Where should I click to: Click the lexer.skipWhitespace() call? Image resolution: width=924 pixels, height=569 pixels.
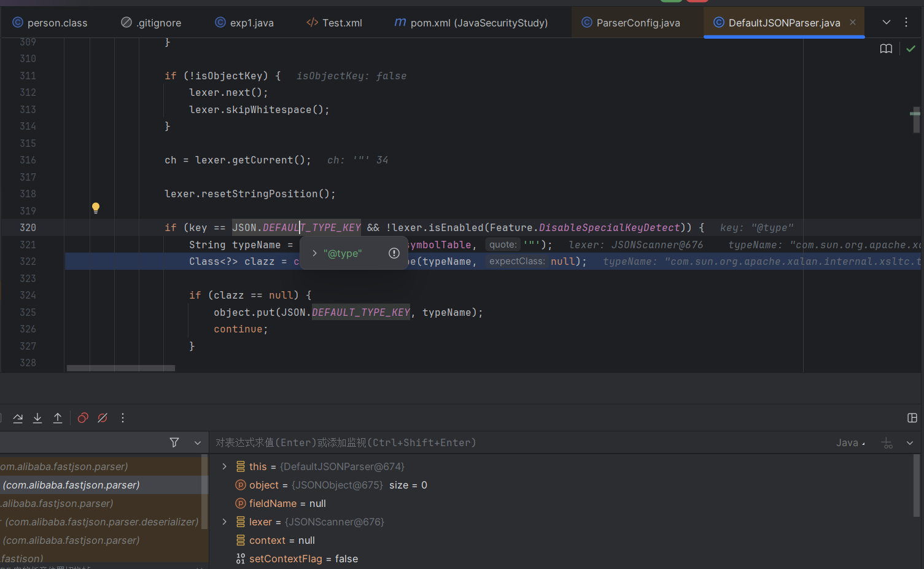point(259,109)
